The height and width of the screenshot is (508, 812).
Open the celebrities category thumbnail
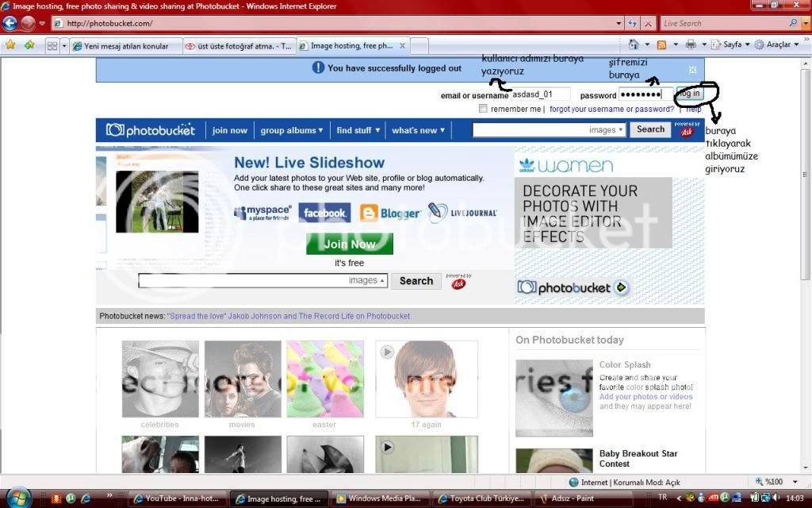pos(160,379)
